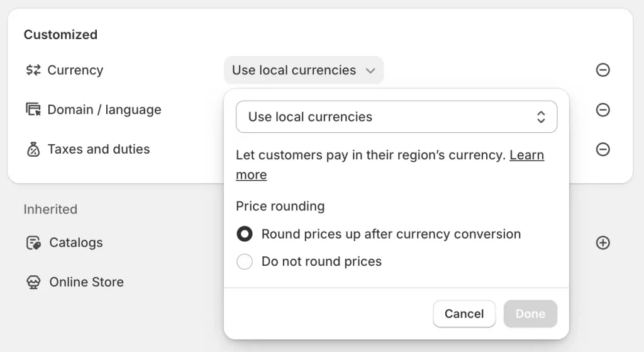The width and height of the screenshot is (644, 352).
Task: Remove Currency customization with minus icon
Action: tap(602, 70)
